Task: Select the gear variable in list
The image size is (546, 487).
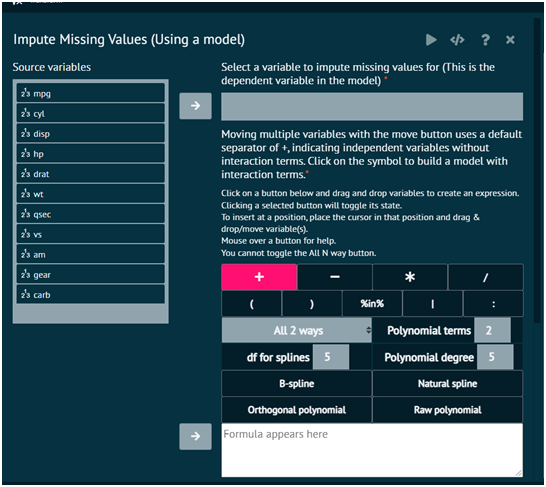Action: (91, 274)
